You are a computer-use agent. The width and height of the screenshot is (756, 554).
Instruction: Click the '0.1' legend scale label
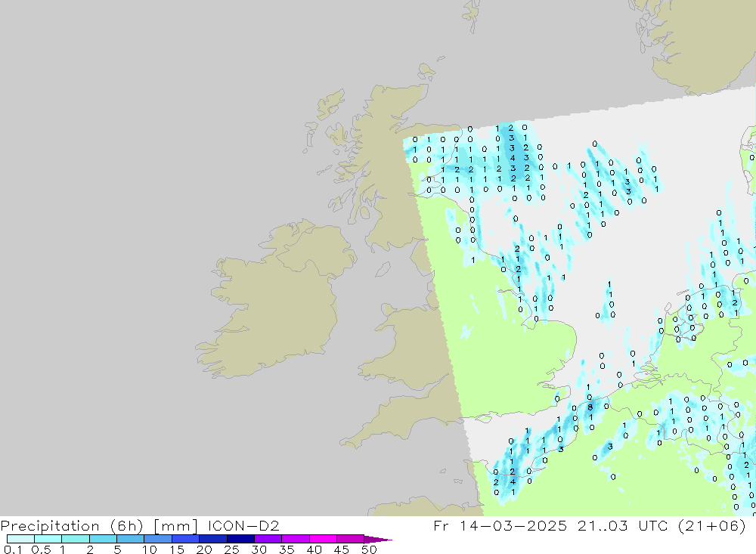pos(13,549)
